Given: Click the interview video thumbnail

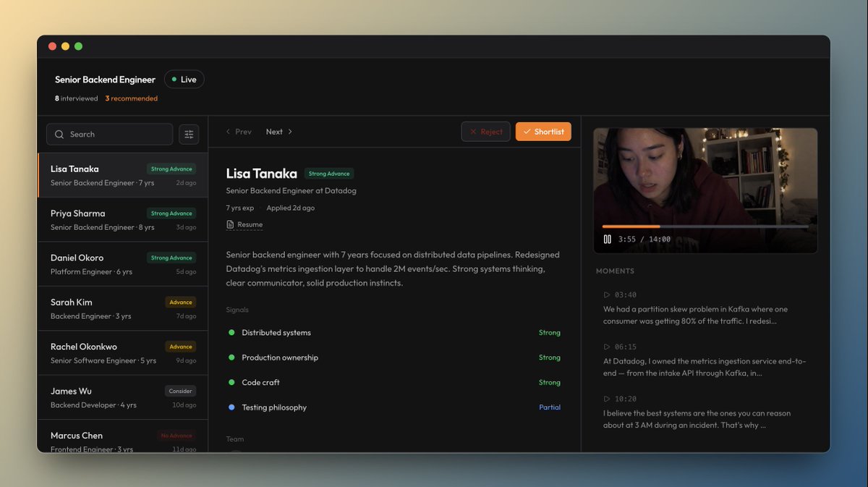Looking at the screenshot, I should click(x=705, y=191).
